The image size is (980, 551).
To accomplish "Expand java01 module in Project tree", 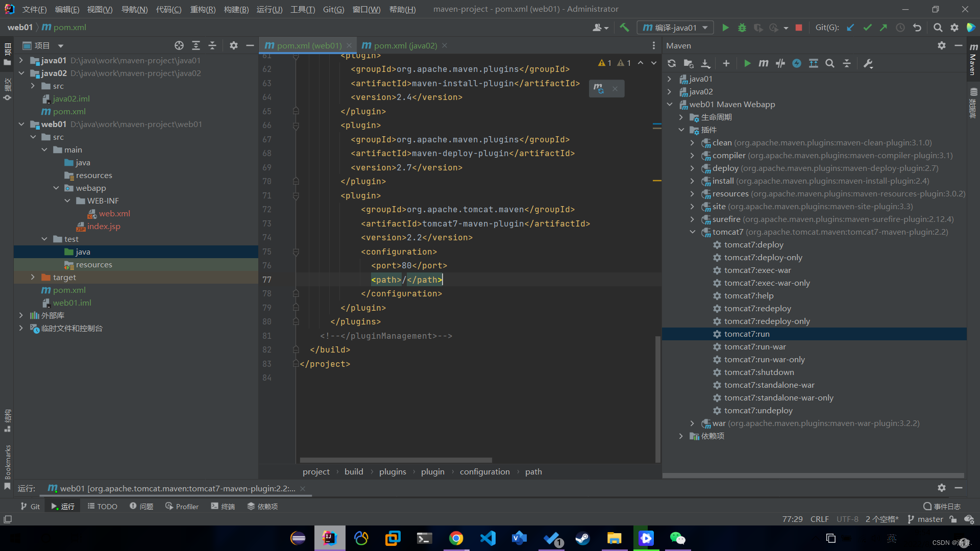I will tap(21, 60).
